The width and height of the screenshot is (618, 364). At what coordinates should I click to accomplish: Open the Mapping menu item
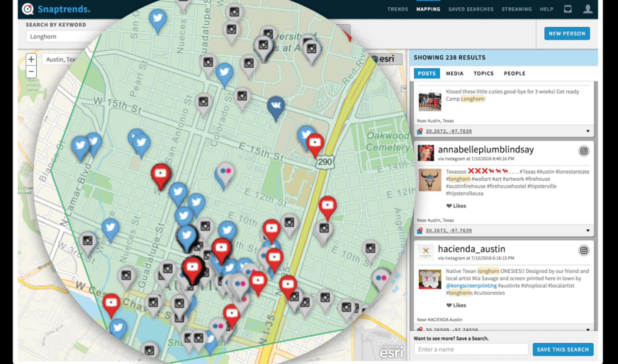[x=428, y=9]
